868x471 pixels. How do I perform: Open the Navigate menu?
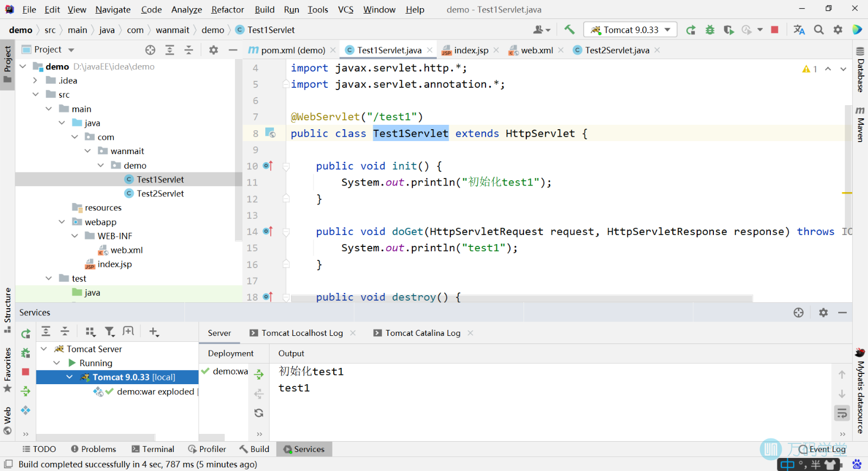tap(113, 9)
